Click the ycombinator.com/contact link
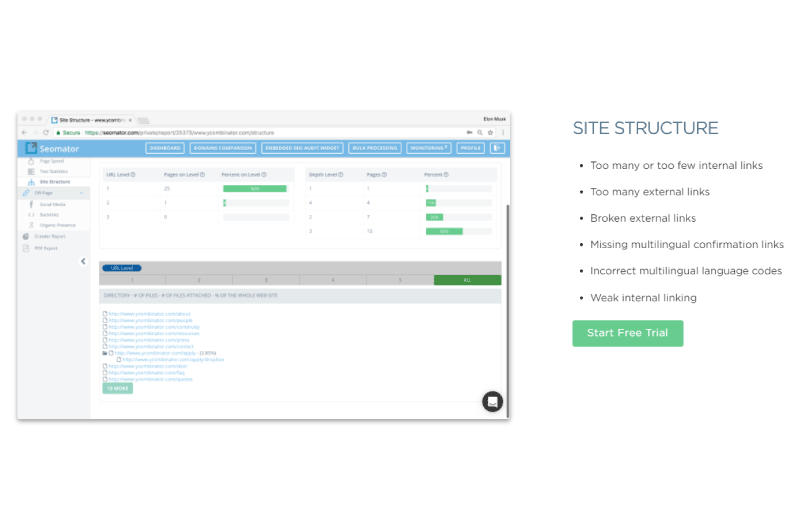The height and width of the screenshot is (530, 800). 151,346
